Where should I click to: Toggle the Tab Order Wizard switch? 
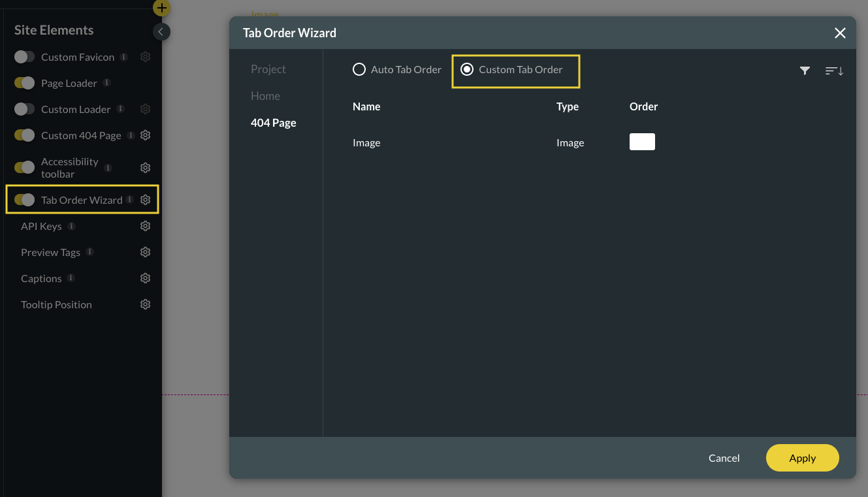pyautogui.click(x=24, y=200)
